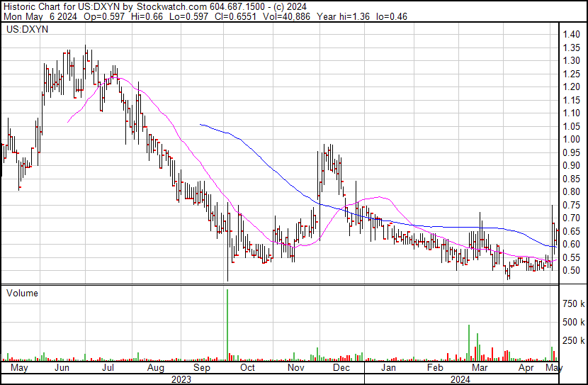Click the 0.90 price axis label

(x=572, y=165)
